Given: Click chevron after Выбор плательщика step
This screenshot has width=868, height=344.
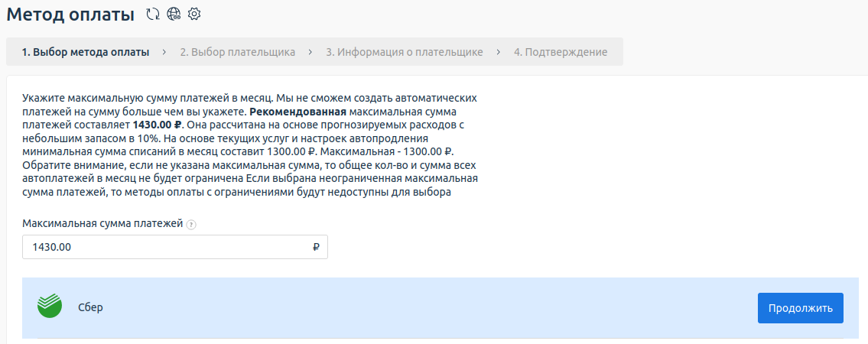Looking at the screenshot, I should tap(310, 52).
